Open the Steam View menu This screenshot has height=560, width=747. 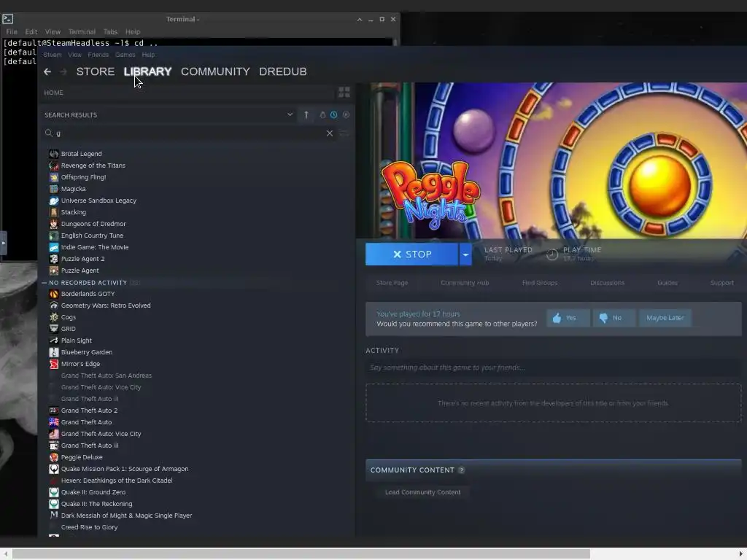click(75, 55)
